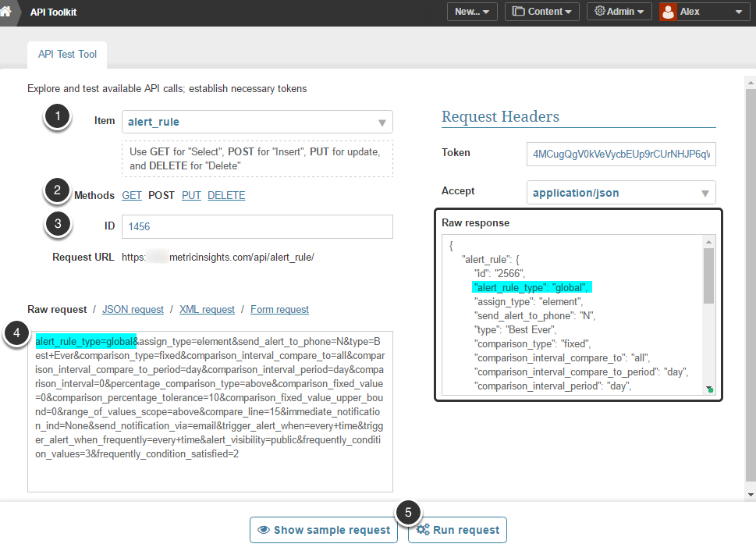Click the home icon in top bar
This screenshot has height=551, width=756.
coord(8,12)
